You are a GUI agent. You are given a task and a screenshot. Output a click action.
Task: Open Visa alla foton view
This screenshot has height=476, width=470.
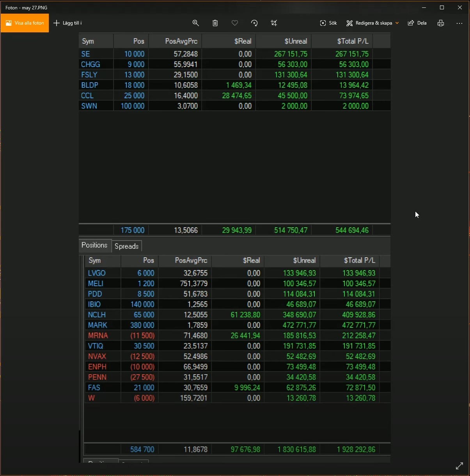(25, 23)
